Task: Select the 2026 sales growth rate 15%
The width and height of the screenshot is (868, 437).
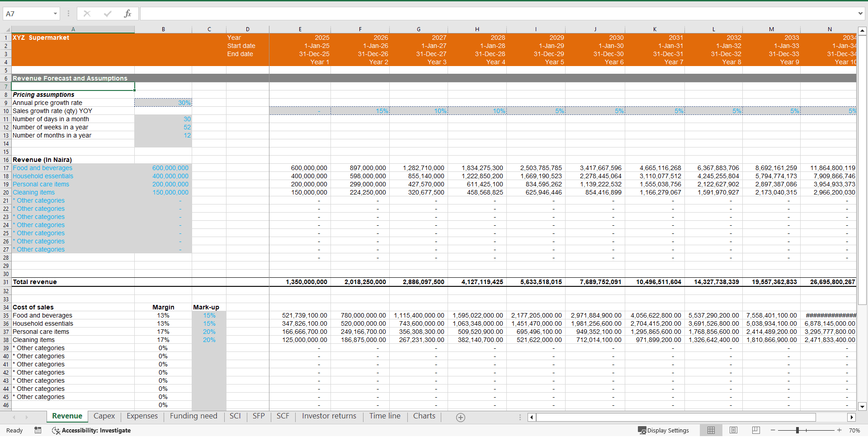Action: click(x=360, y=111)
